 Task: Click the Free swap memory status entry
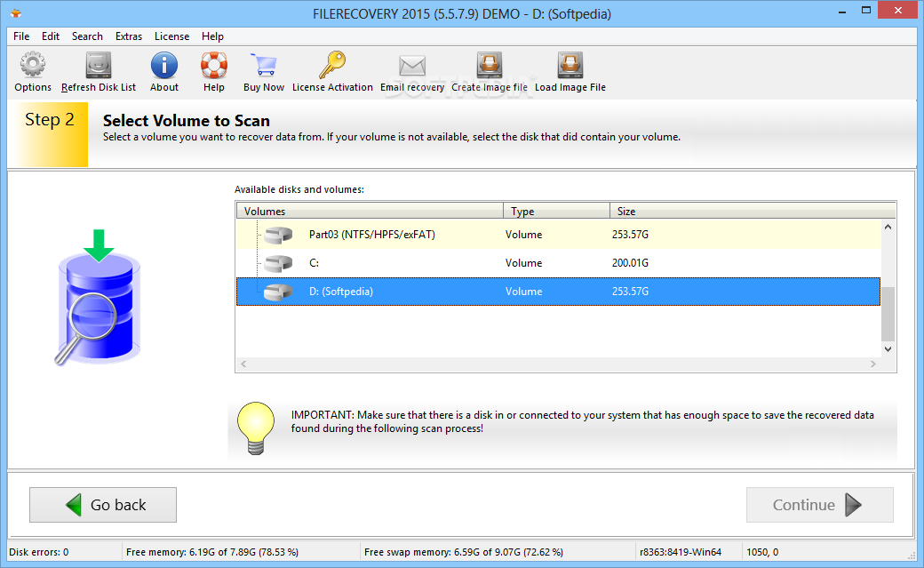464,552
